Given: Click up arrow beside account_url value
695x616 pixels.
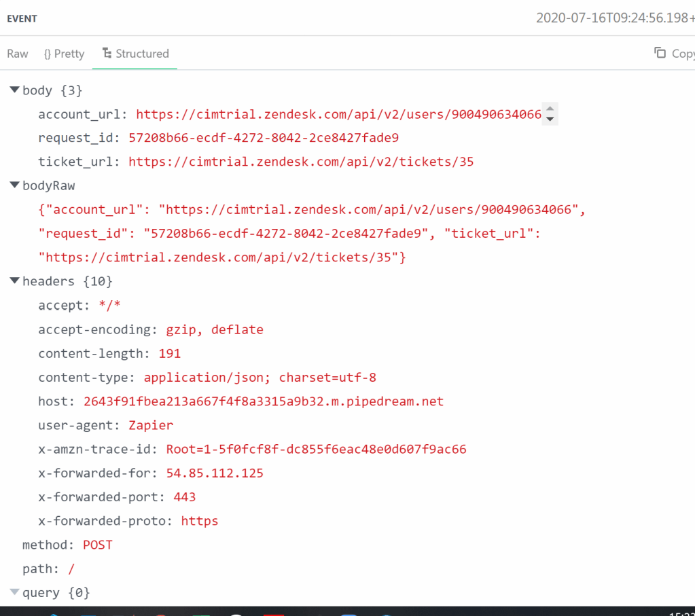Looking at the screenshot, I should 550,109.
